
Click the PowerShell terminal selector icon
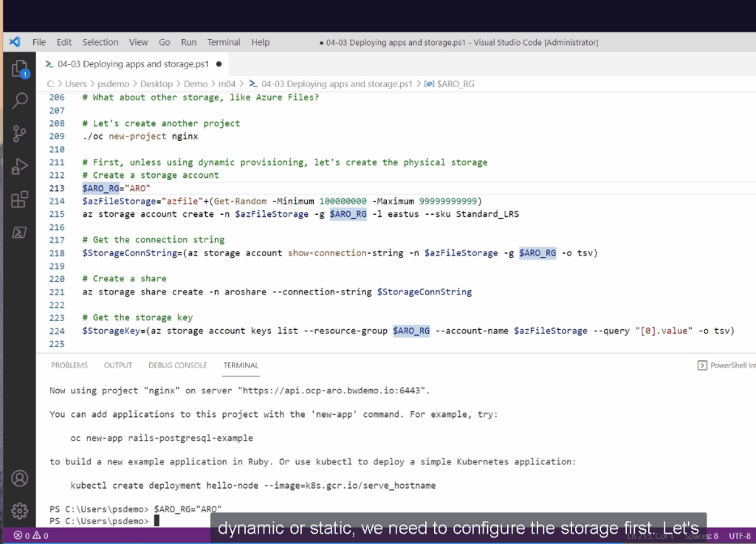point(702,365)
